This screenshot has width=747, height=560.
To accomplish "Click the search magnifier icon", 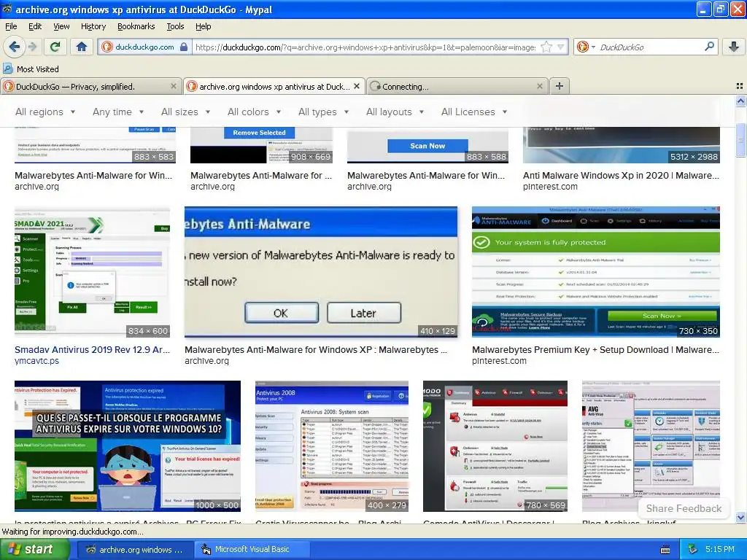I will point(709,46).
